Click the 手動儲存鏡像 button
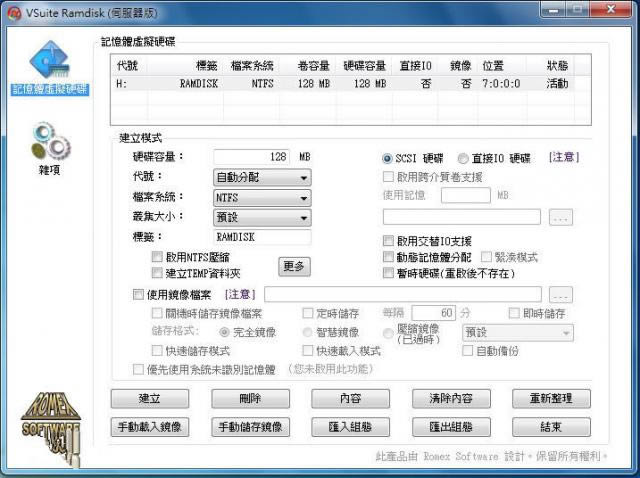The height and width of the screenshot is (478, 640). coord(250,427)
